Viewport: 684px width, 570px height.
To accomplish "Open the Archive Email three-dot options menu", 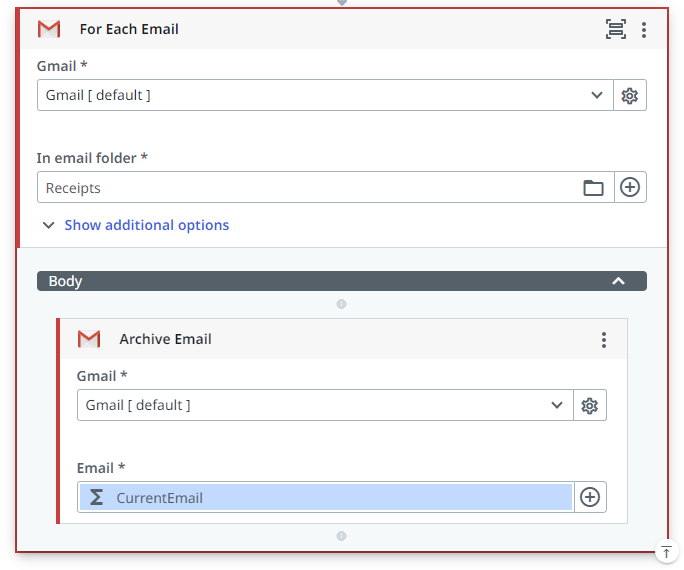I will click(x=604, y=340).
